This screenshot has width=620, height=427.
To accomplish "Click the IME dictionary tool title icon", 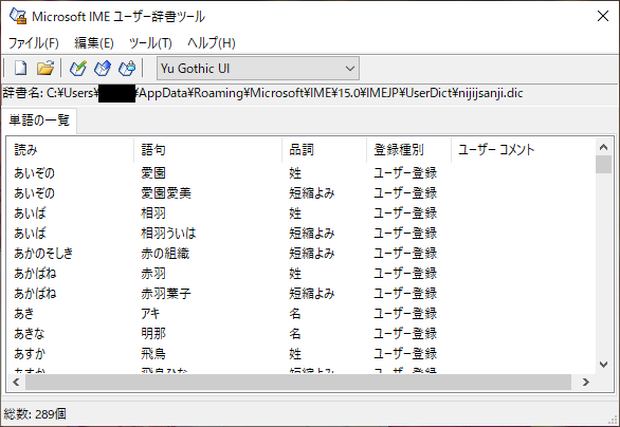I will point(18,16).
